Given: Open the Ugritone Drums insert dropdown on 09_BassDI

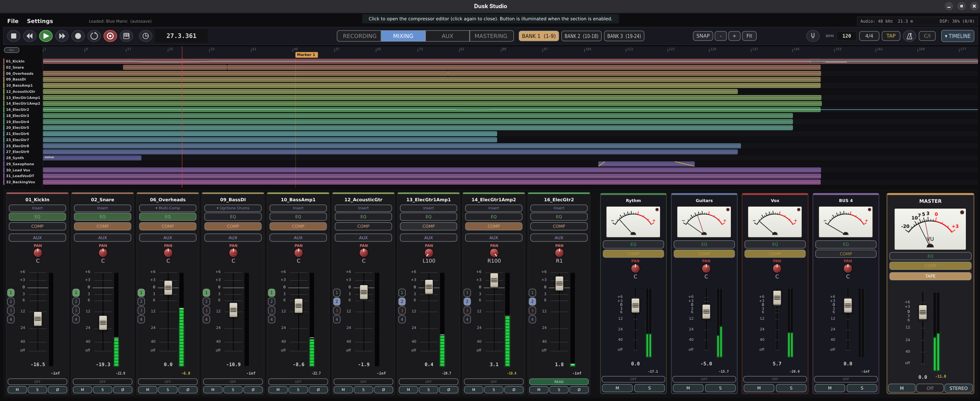Looking at the screenshot, I should click(233, 208).
